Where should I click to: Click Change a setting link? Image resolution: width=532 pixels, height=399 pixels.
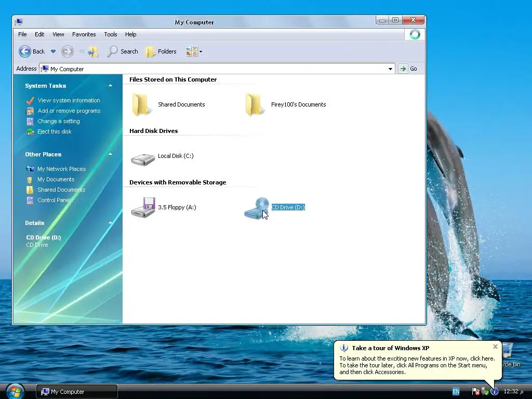click(59, 121)
